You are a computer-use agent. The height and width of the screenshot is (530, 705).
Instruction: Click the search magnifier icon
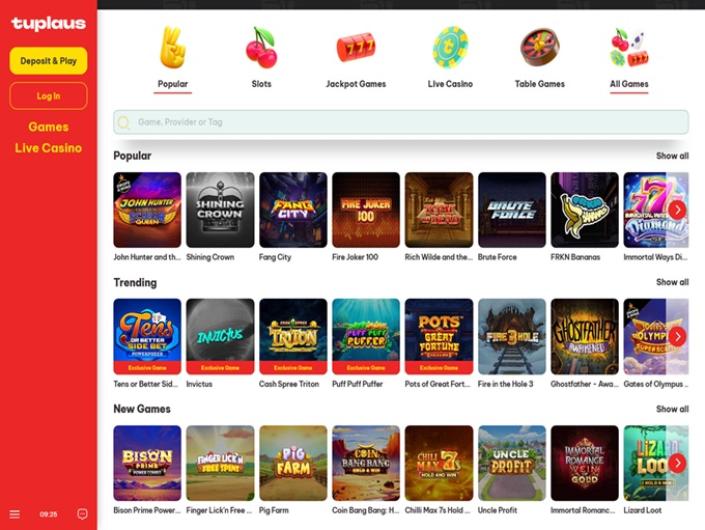(x=124, y=122)
